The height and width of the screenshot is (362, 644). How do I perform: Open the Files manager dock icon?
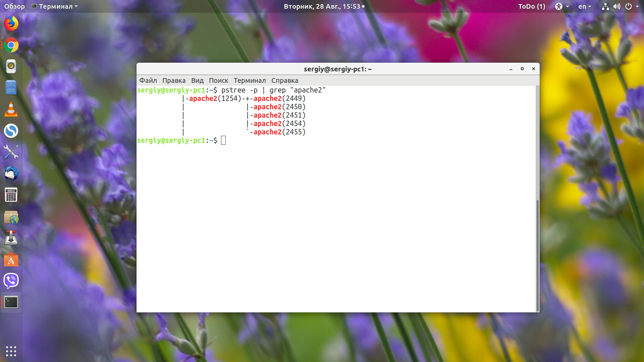click(11, 88)
